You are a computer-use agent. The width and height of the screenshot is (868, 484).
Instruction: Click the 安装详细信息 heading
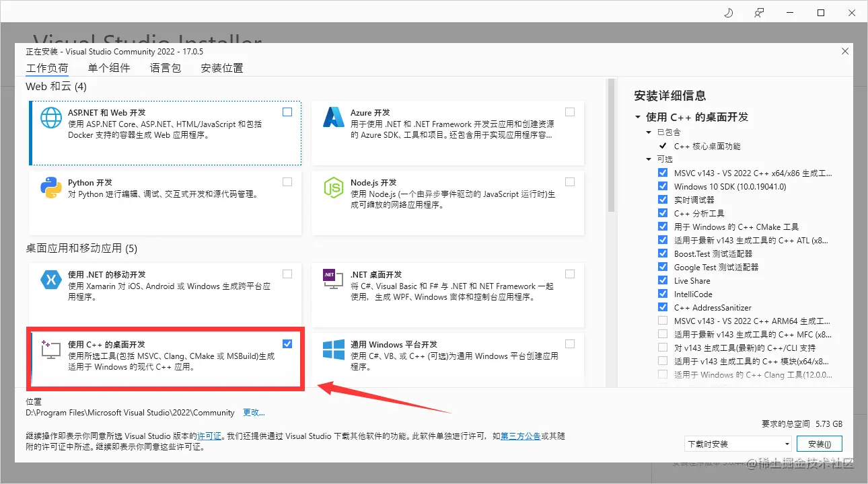pyautogui.click(x=670, y=95)
